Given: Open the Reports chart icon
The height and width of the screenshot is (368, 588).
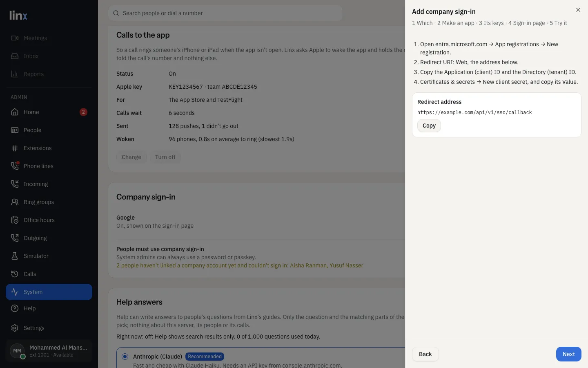Looking at the screenshot, I should point(15,74).
